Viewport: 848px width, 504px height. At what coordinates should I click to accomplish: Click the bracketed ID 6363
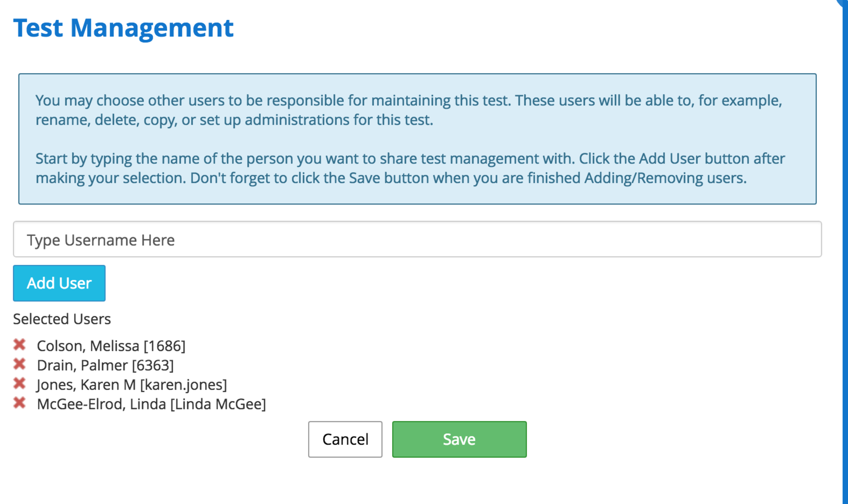[153, 365]
